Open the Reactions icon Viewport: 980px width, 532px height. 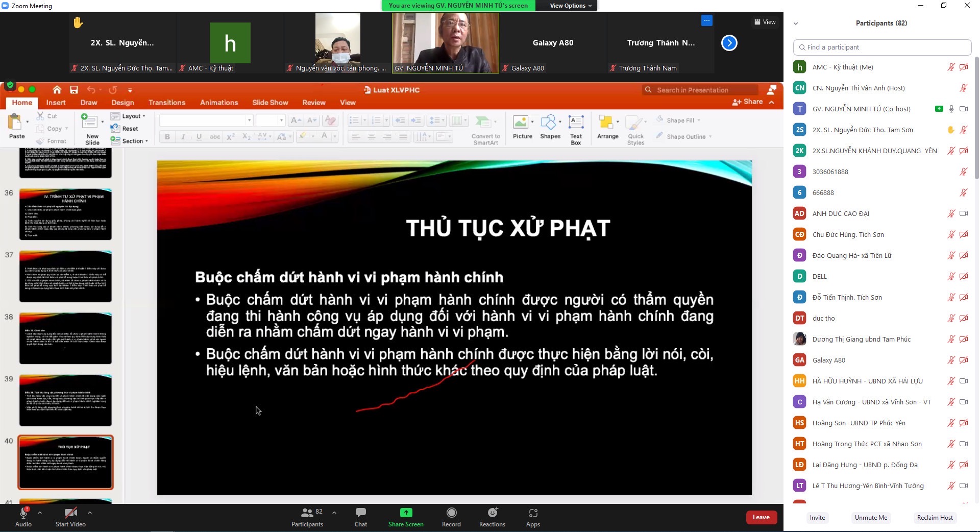point(493,513)
